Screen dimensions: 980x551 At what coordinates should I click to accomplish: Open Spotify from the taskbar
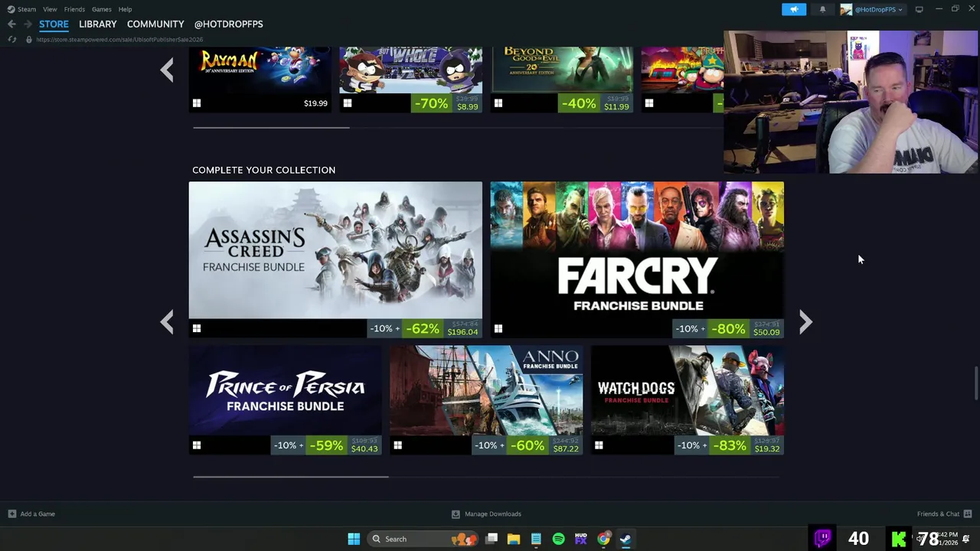tap(558, 539)
